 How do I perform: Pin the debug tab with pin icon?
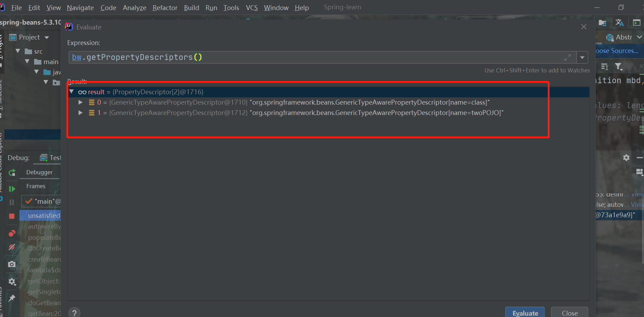point(12,298)
